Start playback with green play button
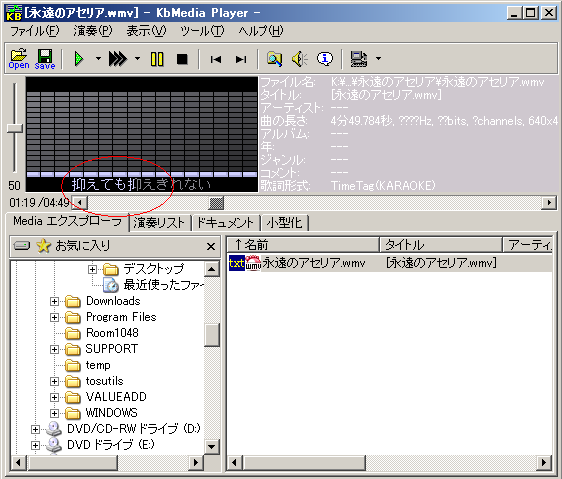 click(78, 59)
